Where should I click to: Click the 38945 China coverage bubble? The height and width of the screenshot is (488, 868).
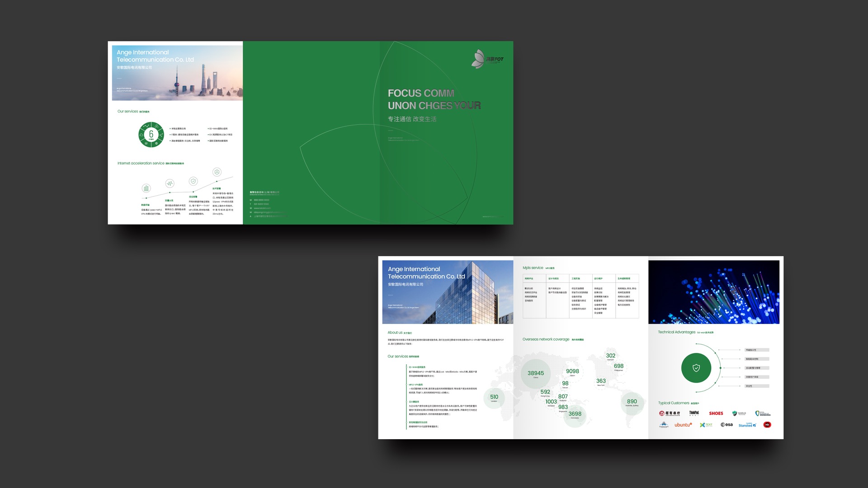point(536,374)
